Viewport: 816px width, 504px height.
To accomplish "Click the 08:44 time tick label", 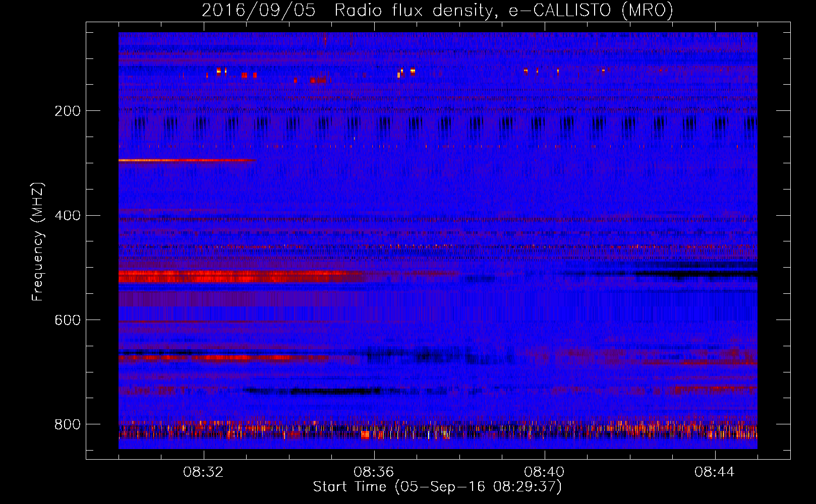I will coord(715,472).
